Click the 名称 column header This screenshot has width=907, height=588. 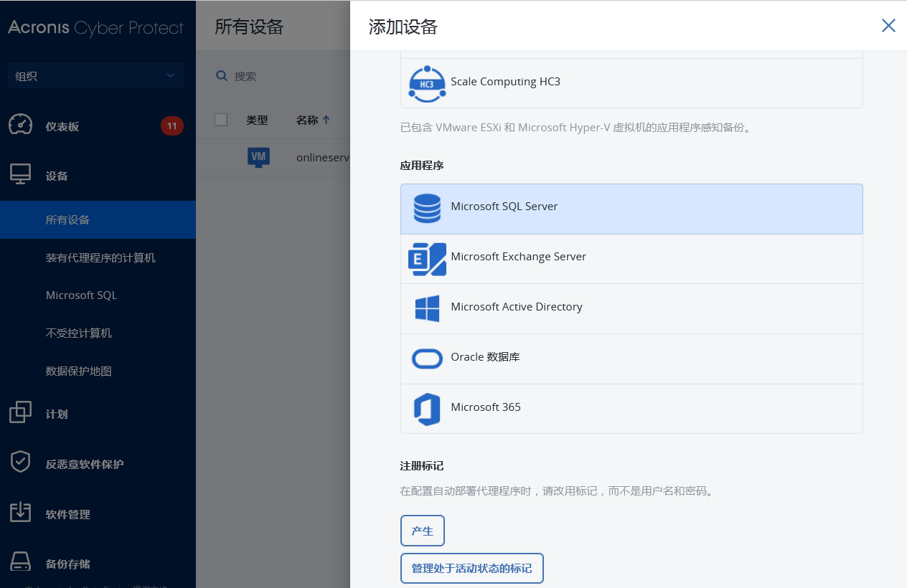pyautogui.click(x=307, y=120)
